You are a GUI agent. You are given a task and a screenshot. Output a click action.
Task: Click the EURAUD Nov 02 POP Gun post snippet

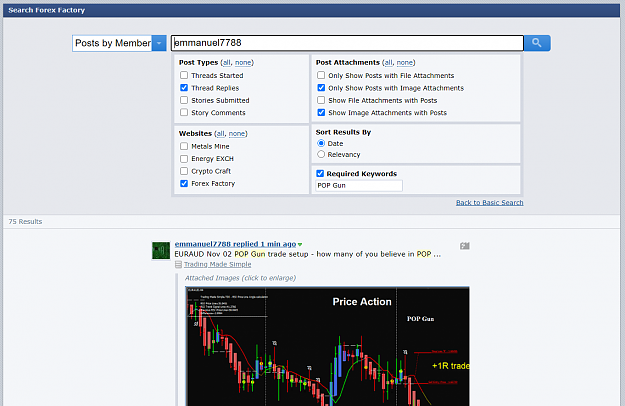308,254
